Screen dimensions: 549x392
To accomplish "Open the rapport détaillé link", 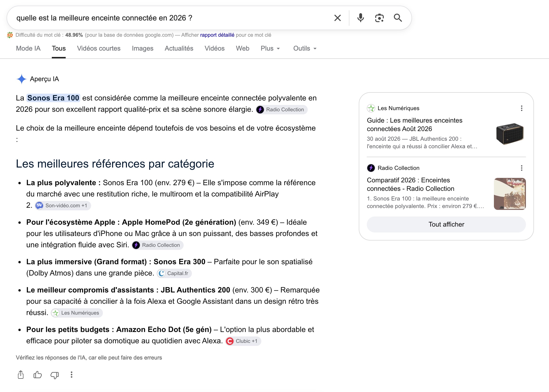I will [217, 35].
